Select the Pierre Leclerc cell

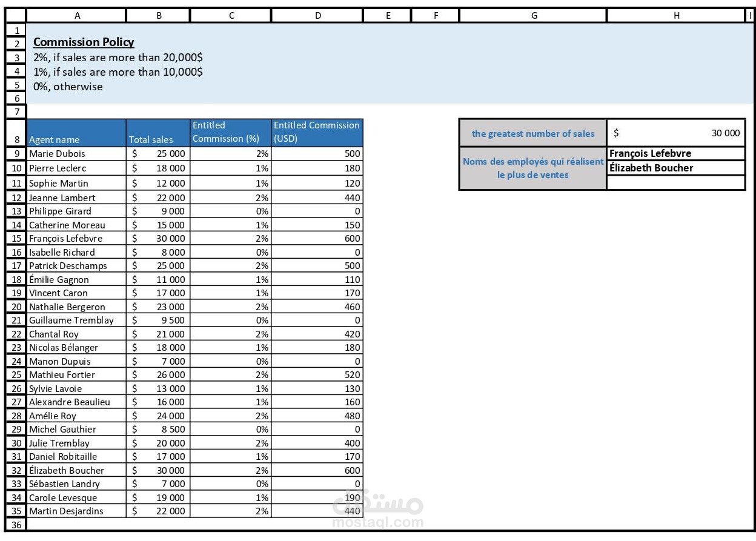tap(77, 168)
